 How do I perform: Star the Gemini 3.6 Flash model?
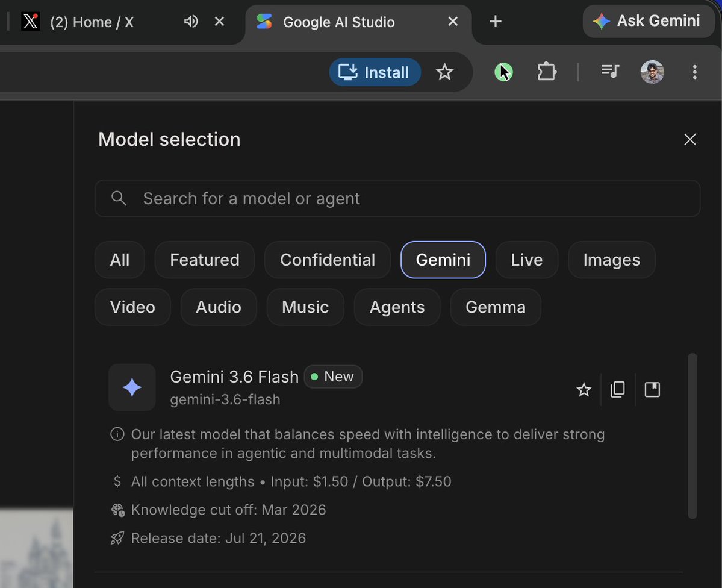[x=584, y=390]
